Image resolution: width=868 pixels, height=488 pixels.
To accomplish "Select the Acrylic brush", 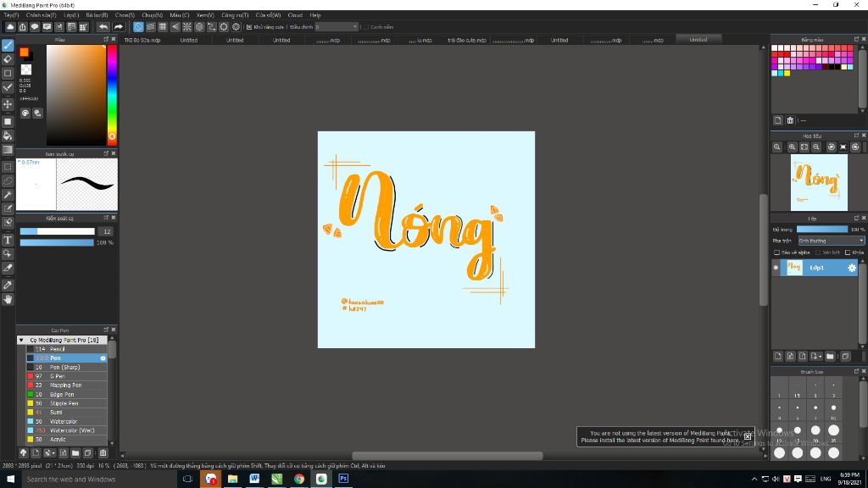I will click(66, 440).
